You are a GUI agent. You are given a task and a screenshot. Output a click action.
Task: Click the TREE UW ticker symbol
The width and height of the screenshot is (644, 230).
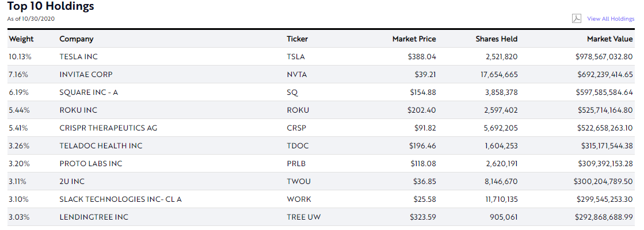(x=304, y=217)
